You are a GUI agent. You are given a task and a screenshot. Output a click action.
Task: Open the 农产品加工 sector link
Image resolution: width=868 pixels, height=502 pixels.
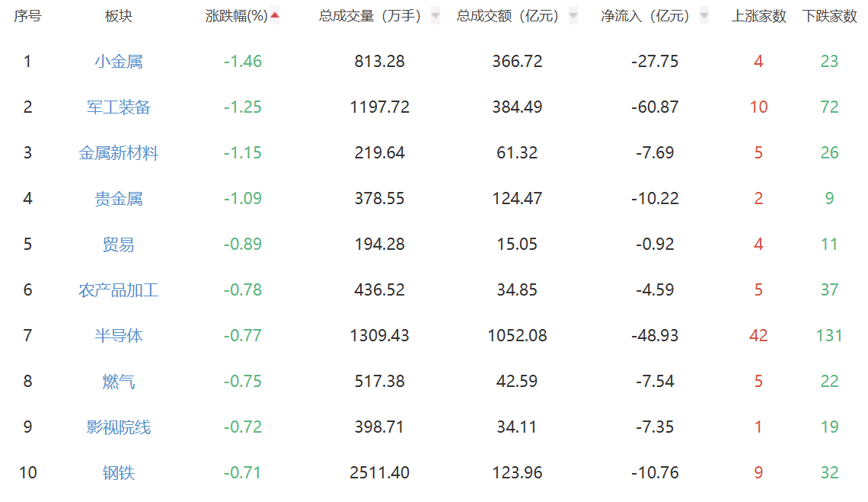pyautogui.click(x=119, y=290)
